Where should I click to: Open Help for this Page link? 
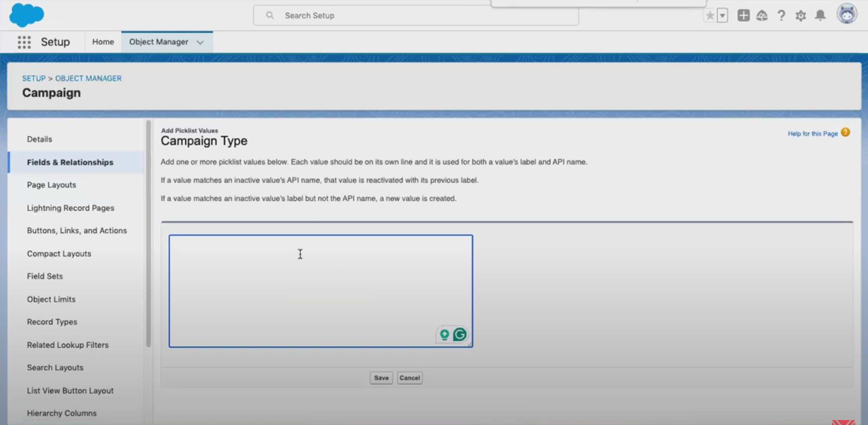tap(813, 134)
